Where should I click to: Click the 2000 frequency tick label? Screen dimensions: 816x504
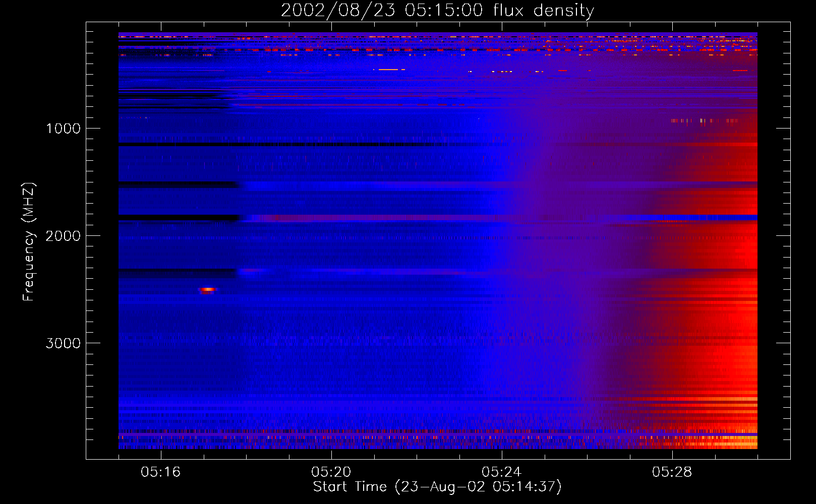click(x=63, y=236)
